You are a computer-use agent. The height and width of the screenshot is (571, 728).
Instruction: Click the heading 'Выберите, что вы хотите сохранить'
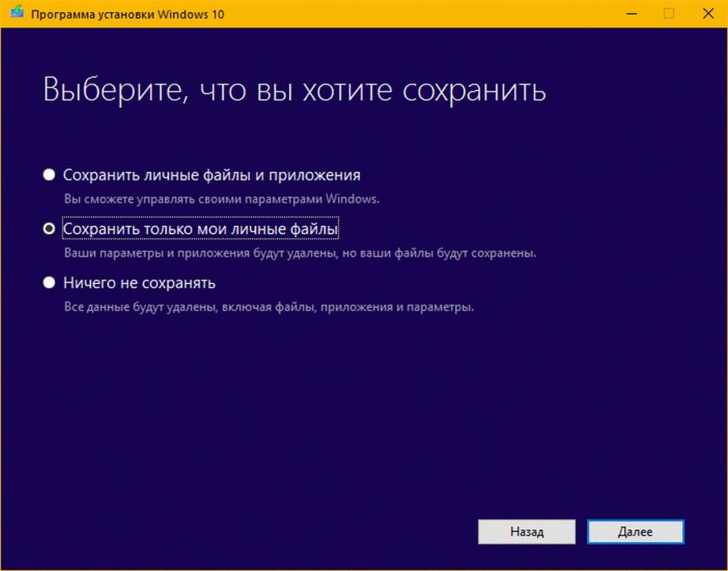point(294,90)
